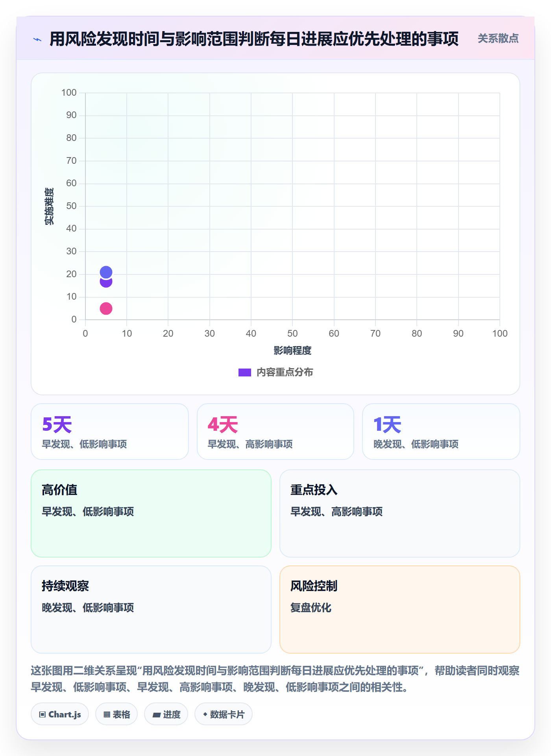Select the 重点投入 quadrant card
The width and height of the screenshot is (551, 756).
(x=400, y=513)
